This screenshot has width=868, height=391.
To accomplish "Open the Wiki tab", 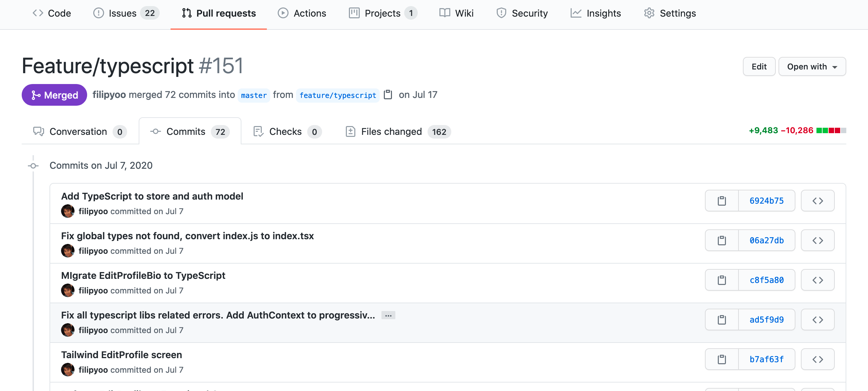I will (x=456, y=13).
